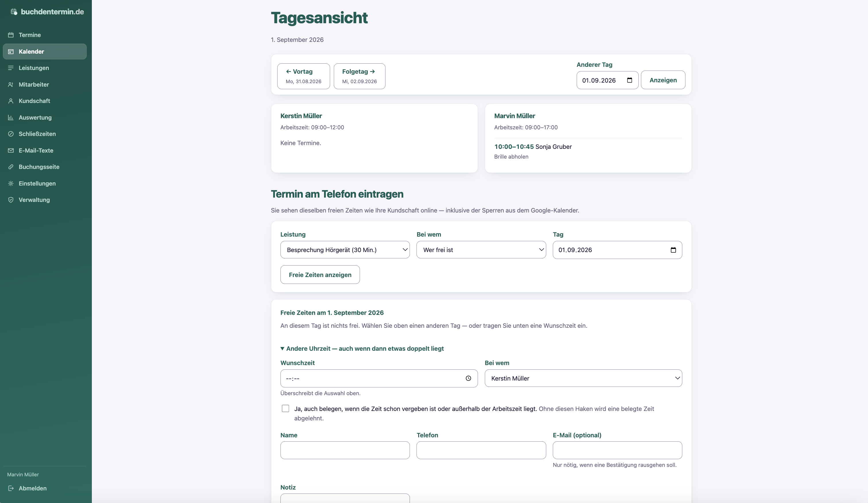The image size is (868, 503).
Task: Go to Mitarbeiter section
Action: point(45,84)
